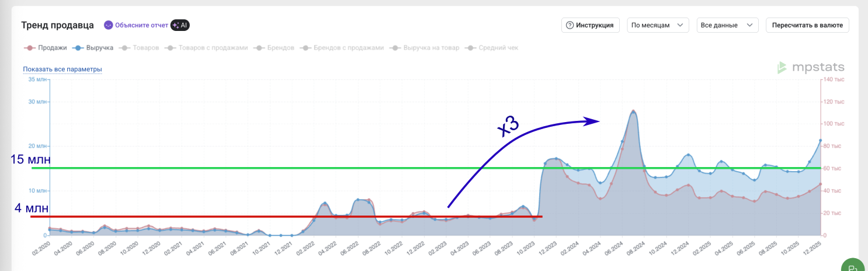Click the 30 млн left axis label
Viewport: 868px width, 271px height.
37,102
